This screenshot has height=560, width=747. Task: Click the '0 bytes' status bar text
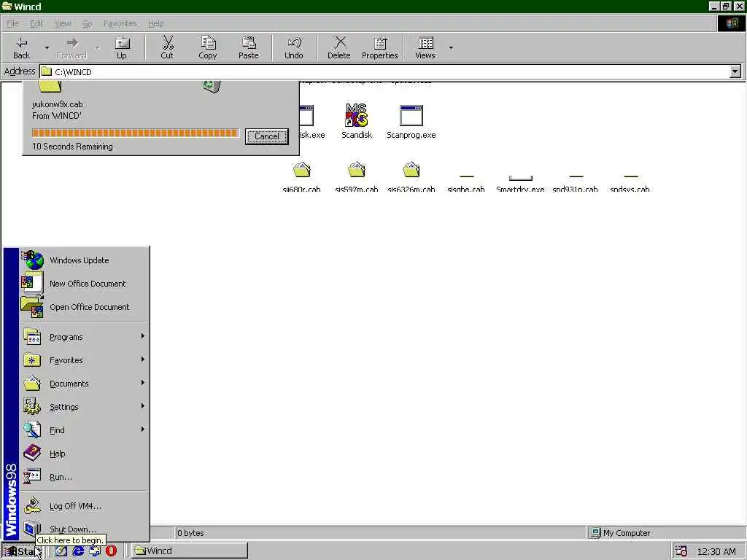point(190,533)
